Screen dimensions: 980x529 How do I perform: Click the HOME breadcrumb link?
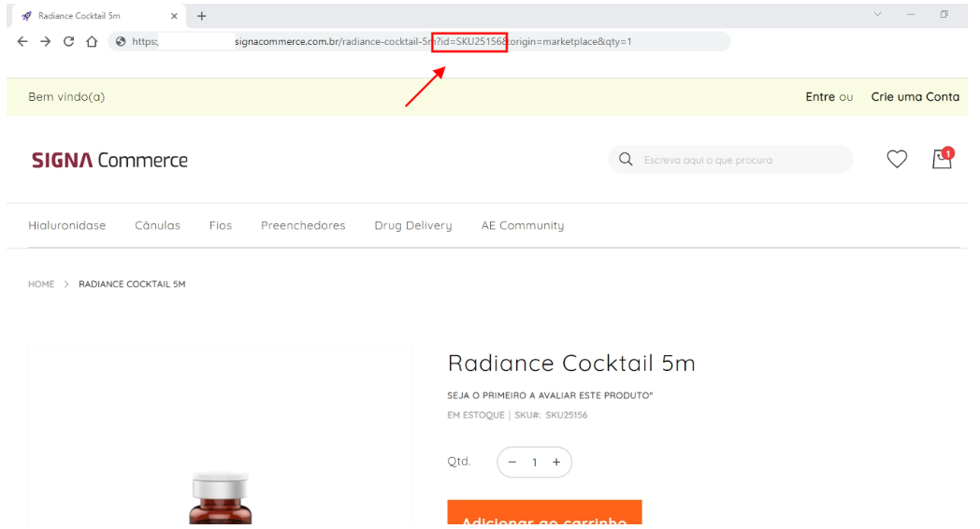(41, 284)
